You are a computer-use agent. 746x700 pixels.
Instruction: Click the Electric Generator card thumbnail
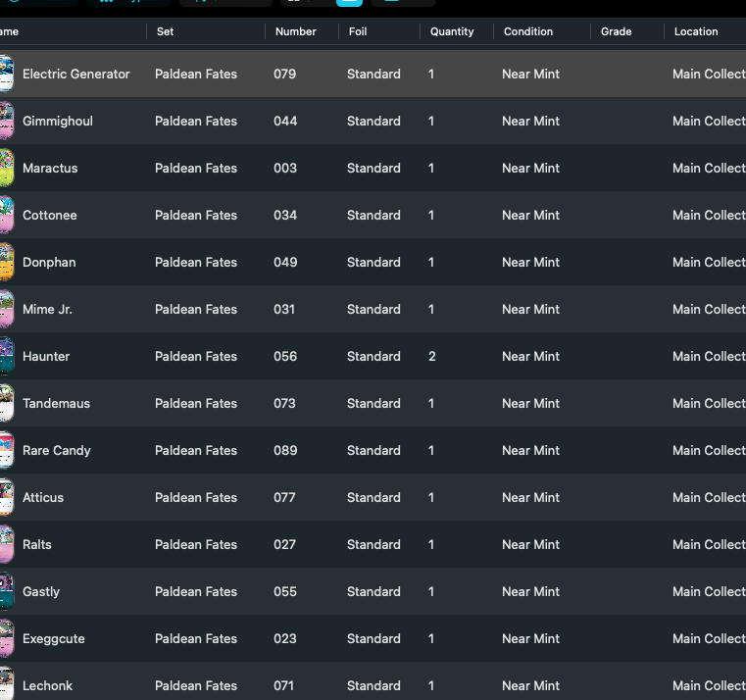[x=7, y=74]
